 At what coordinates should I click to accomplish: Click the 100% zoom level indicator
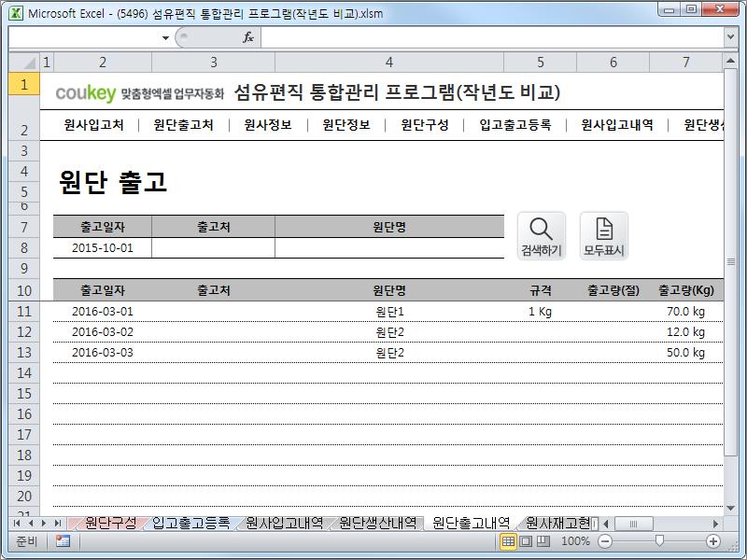point(575,541)
